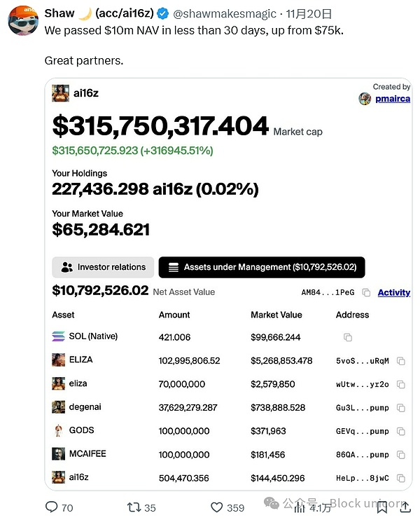Copy the GODS token address

coord(401,431)
